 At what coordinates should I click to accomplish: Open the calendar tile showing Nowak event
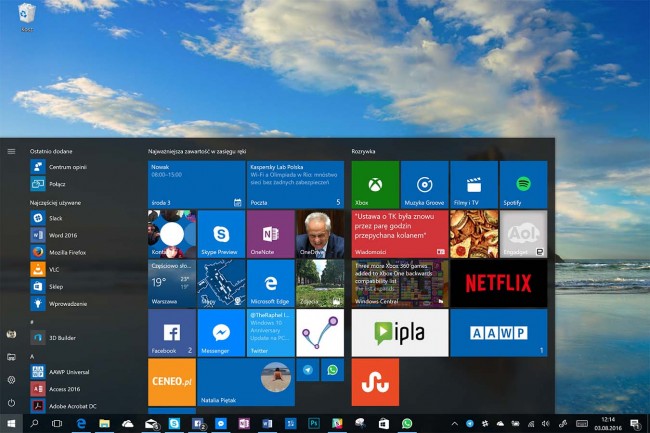tap(196, 184)
